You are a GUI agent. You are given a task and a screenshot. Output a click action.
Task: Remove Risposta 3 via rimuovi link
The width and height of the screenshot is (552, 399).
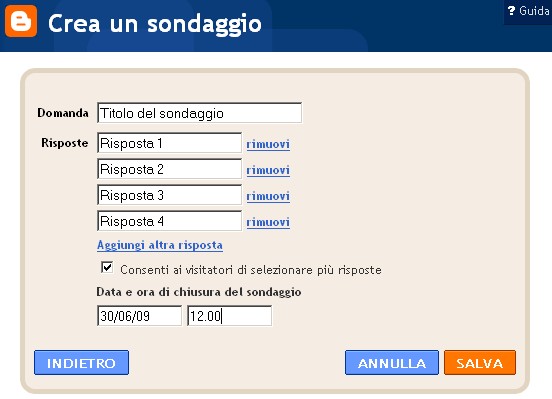point(268,196)
